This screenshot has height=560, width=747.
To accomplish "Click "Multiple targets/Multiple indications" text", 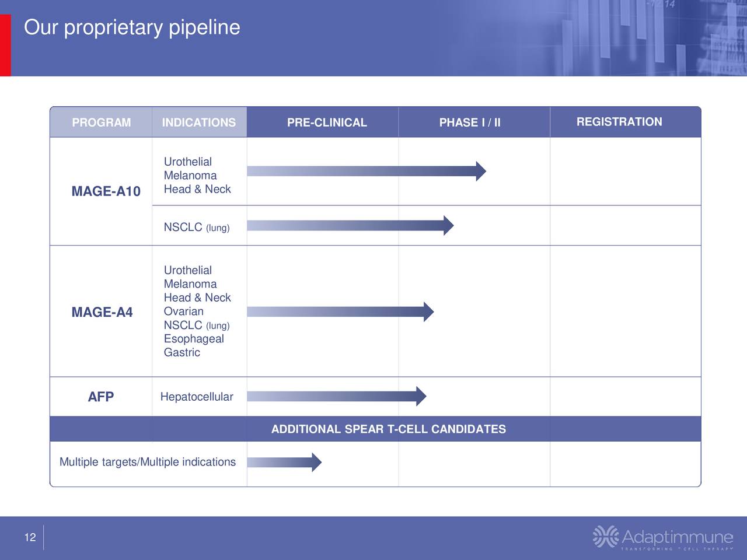I will pyautogui.click(x=148, y=462).
